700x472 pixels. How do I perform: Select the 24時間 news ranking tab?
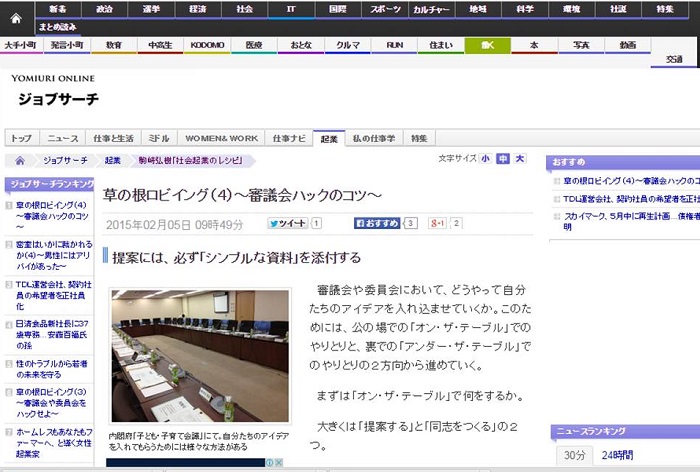click(617, 455)
